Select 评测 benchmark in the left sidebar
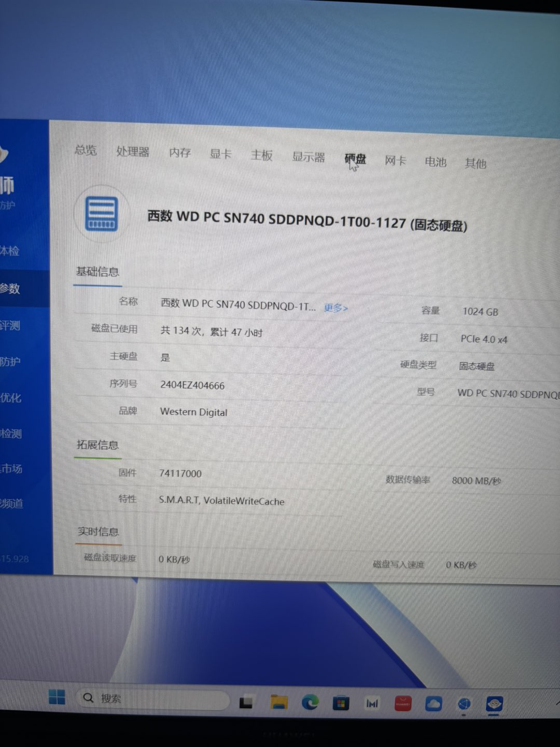Screen dimensions: 560x747 point(11,325)
